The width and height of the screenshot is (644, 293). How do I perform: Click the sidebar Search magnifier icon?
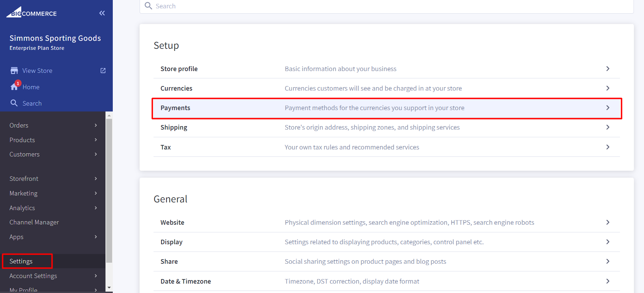14,103
